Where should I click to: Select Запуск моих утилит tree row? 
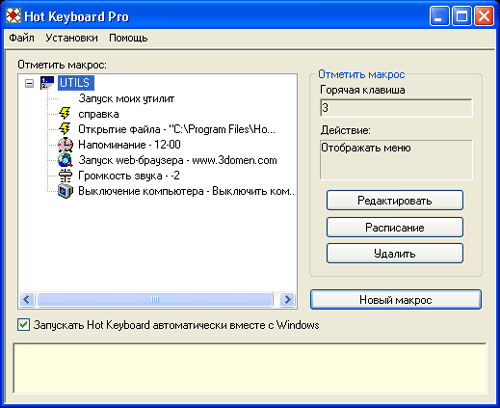point(127,98)
